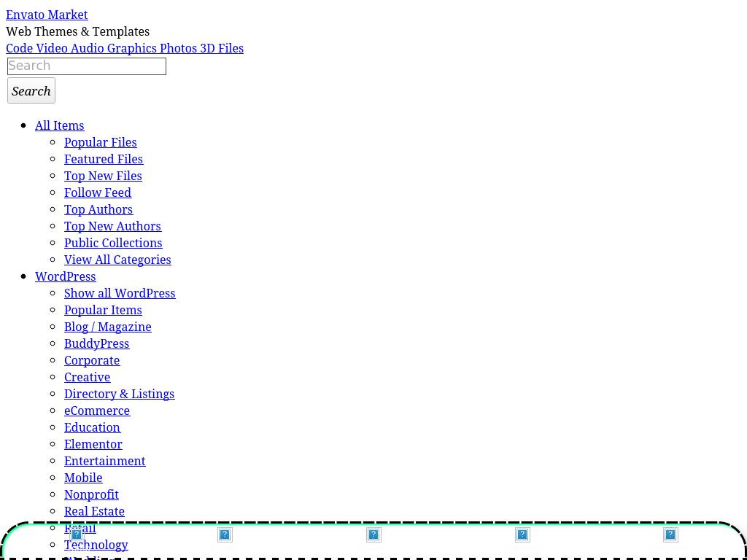
Task: Select the eCommerce category
Action: point(97,411)
